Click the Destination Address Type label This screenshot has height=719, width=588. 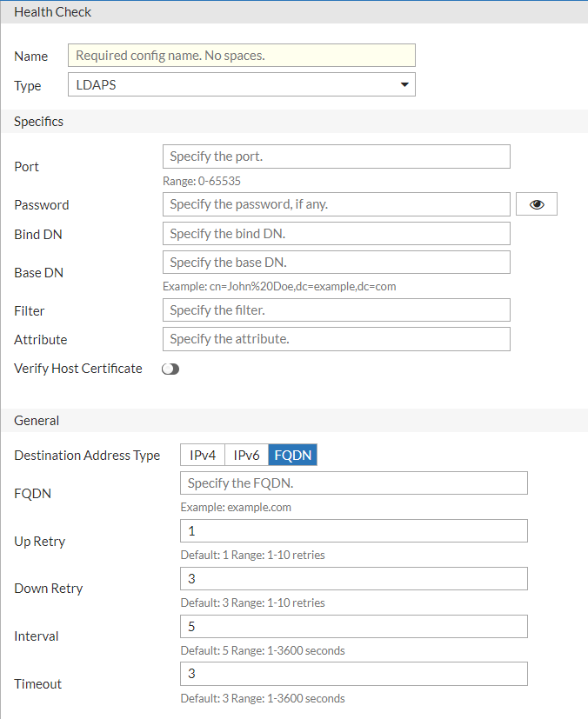click(x=87, y=456)
